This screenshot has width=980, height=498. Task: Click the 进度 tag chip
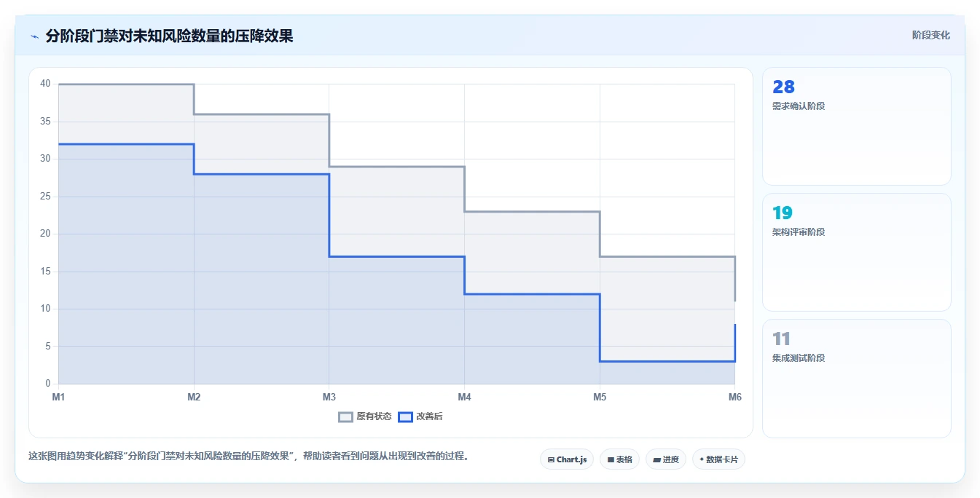(x=666, y=459)
